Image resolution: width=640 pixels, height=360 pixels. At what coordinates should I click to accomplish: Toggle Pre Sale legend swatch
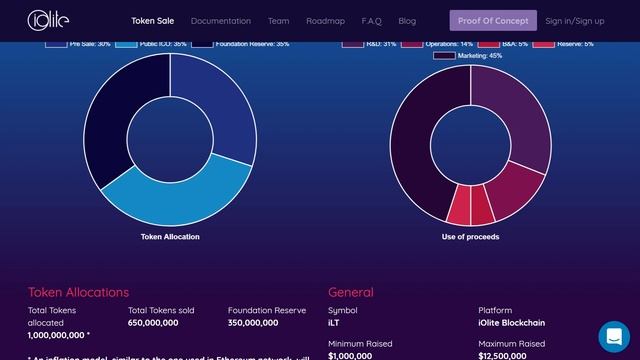coord(56,44)
